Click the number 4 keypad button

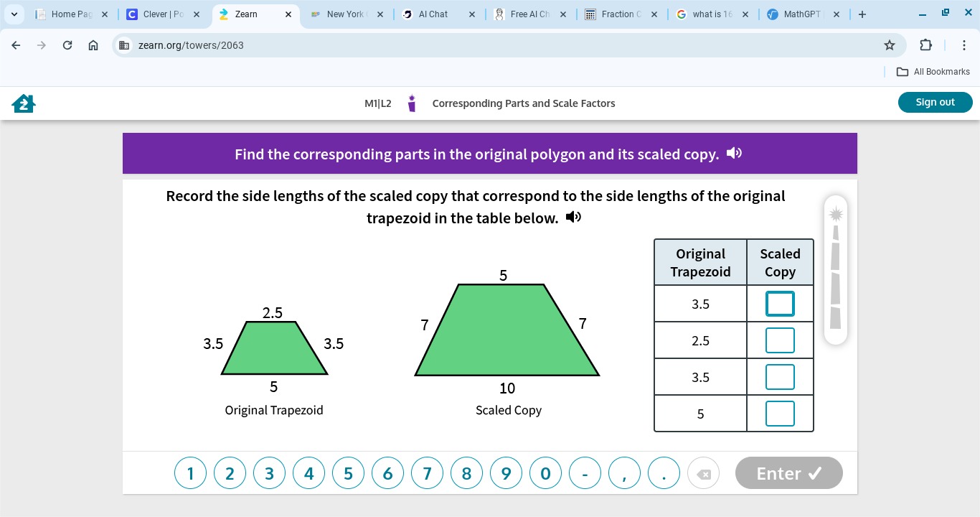[308, 474]
